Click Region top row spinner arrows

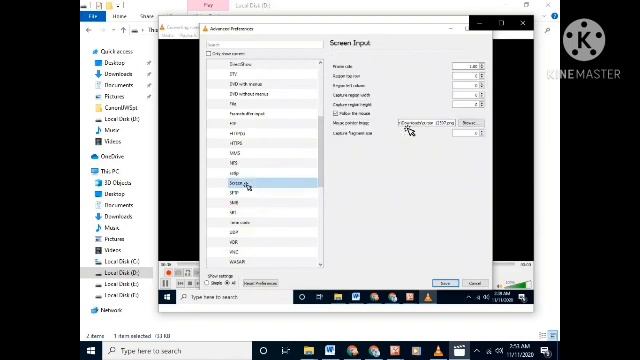tap(482, 76)
